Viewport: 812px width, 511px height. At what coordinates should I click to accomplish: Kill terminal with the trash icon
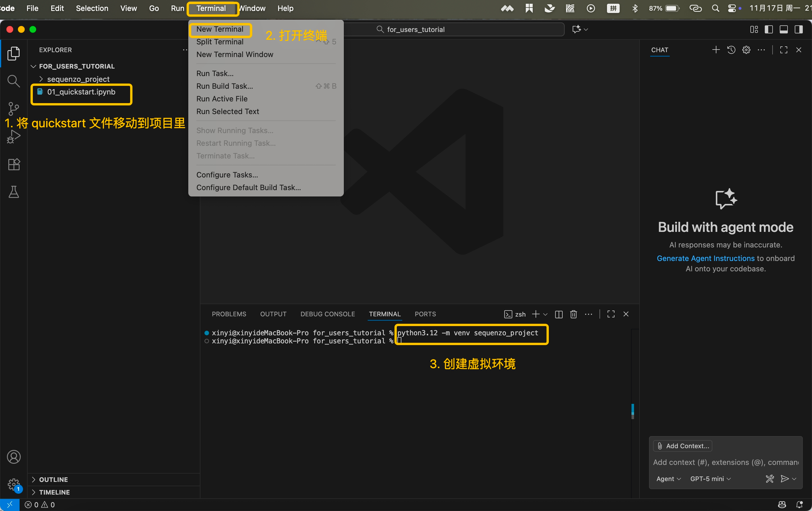tap(573, 314)
